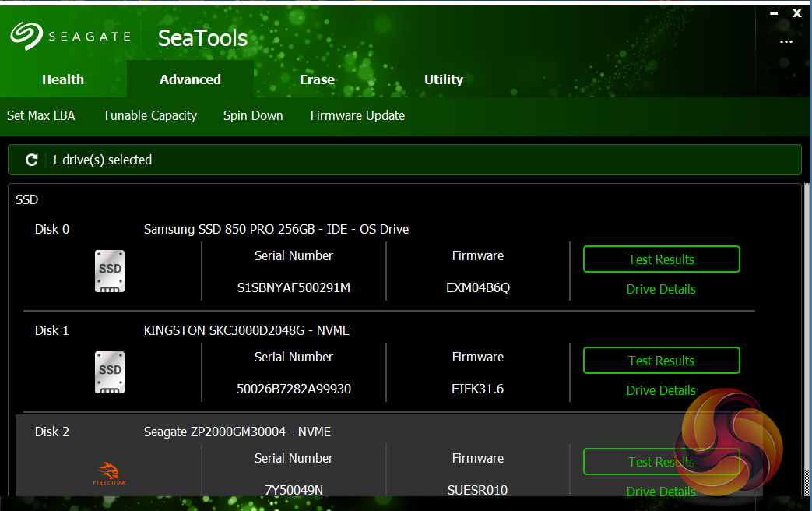Open Tunable Capacity option
This screenshot has width=812, height=511.
[149, 115]
